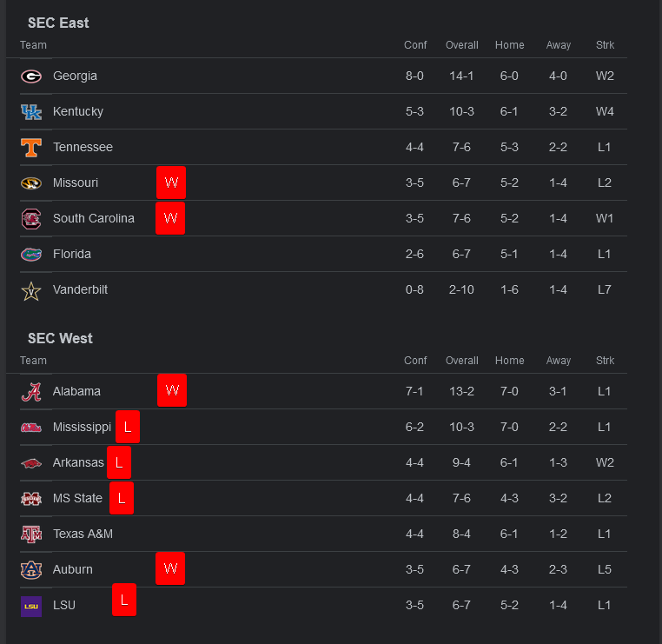Screen dimensions: 662x644
Task: Sort SEC East by Conf column
Action: 415,45
